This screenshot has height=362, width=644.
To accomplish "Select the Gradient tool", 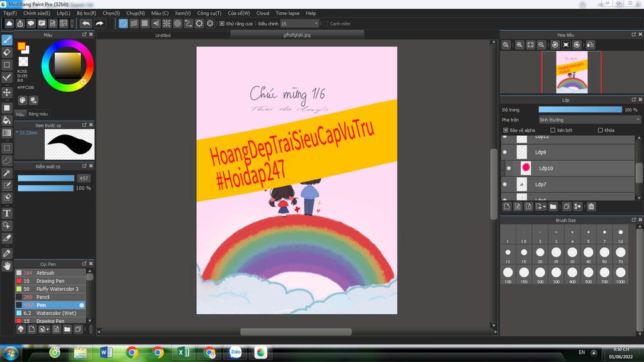I will pos(7,133).
